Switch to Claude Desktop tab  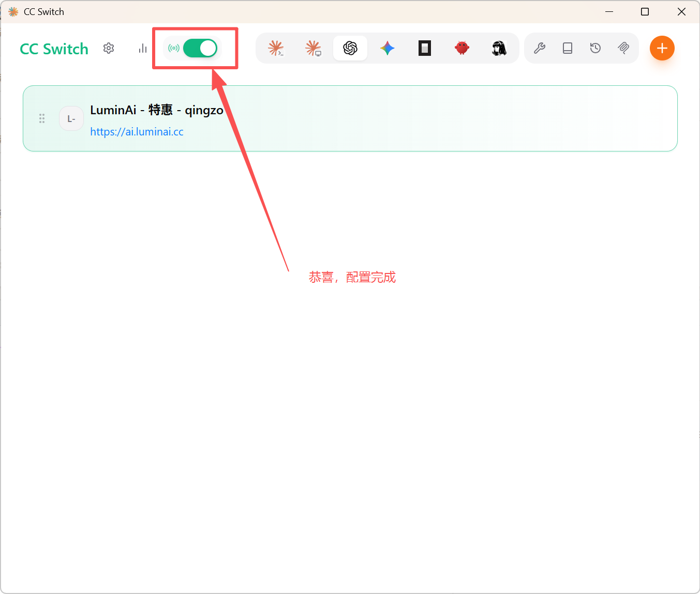(x=313, y=48)
